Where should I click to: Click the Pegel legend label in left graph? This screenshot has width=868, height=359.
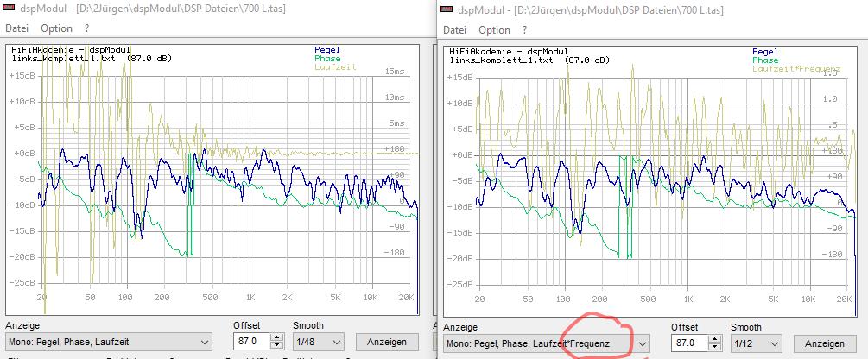pos(326,50)
